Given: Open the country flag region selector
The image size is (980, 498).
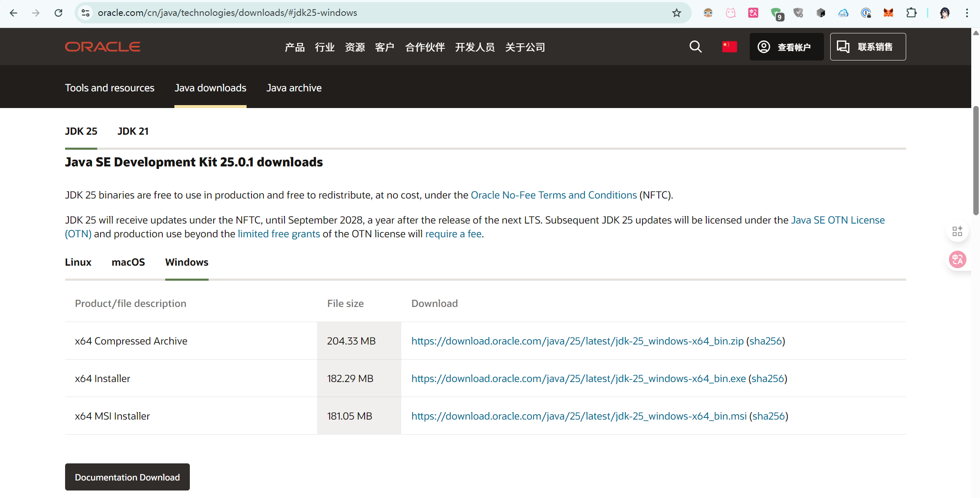Looking at the screenshot, I should (x=729, y=46).
